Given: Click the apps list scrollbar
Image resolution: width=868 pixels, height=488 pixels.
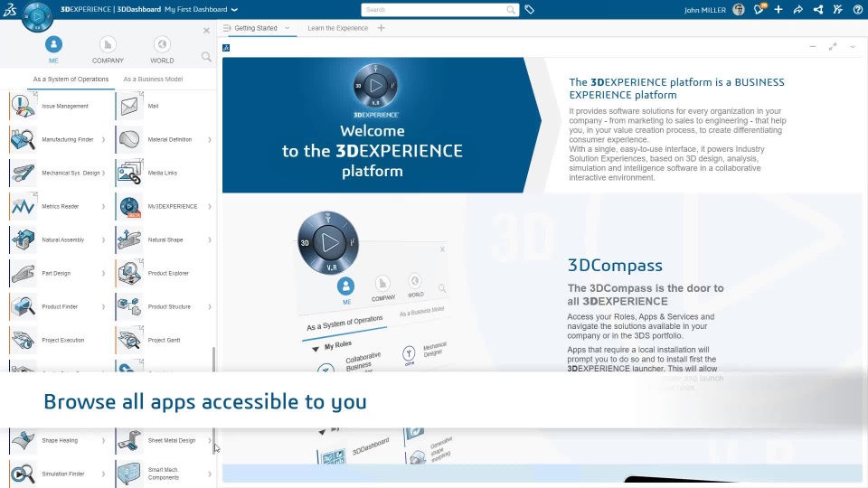Looking at the screenshot, I should [x=213, y=400].
